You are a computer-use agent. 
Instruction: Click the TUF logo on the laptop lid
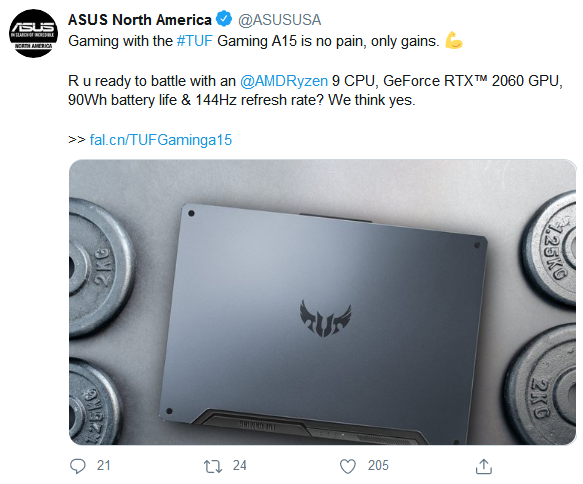click(x=325, y=319)
